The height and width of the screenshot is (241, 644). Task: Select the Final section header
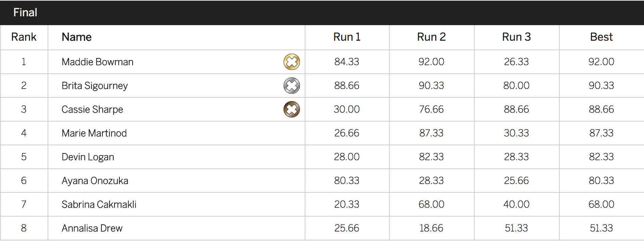[25, 13]
